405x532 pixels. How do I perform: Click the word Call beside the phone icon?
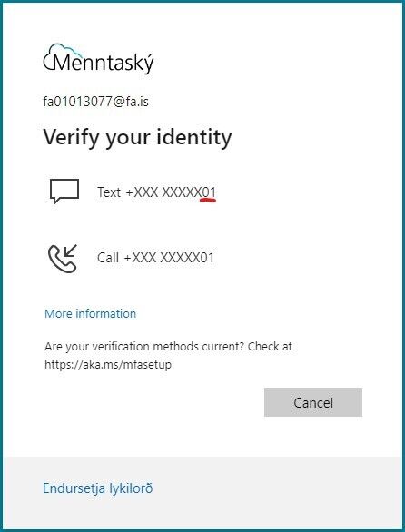[108, 258]
